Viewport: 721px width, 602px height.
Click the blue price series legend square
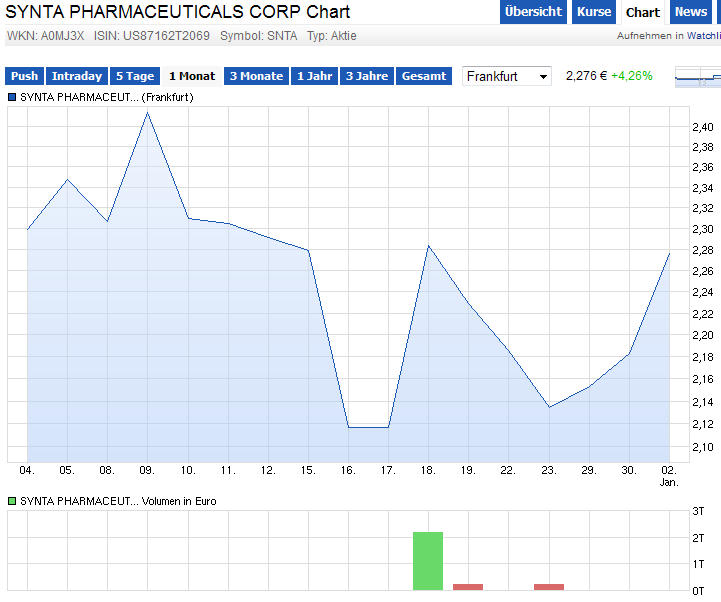[x=12, y=97]
